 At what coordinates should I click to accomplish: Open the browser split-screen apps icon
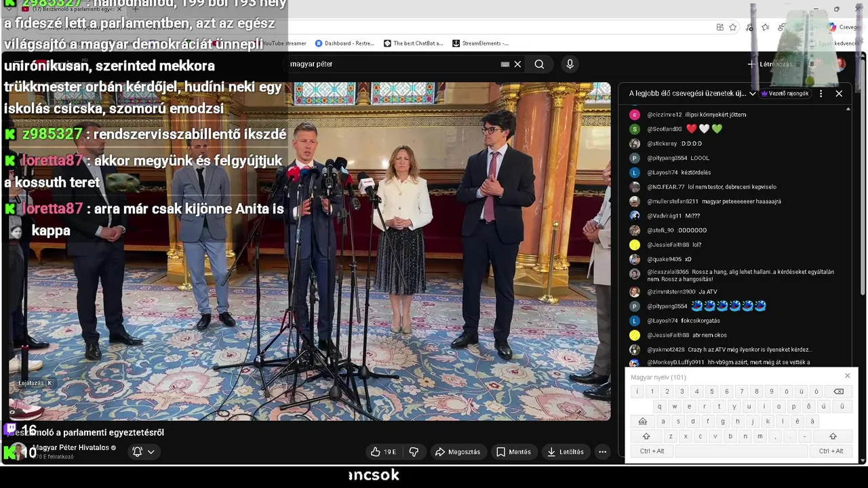[x=719, y=27]
